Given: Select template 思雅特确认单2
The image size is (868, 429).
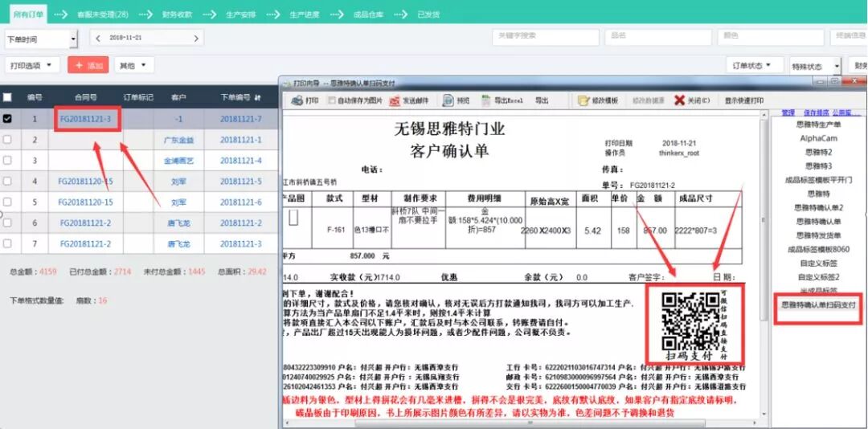Looking at the screenshot, I should click(818, 207).
